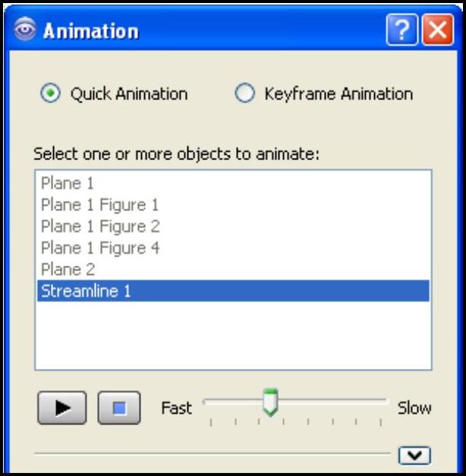The width and height of the screenshot is (466, 476).
Task: Choose Plane 1 Figure 1 to animate
Action: tap(99, 204)
